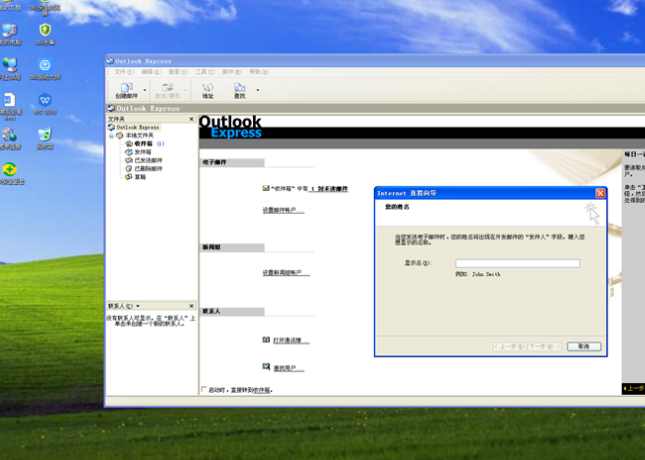645x460 pixels.
Task: Open the 查看 (View) menu
Action: (x=178, y=72)
